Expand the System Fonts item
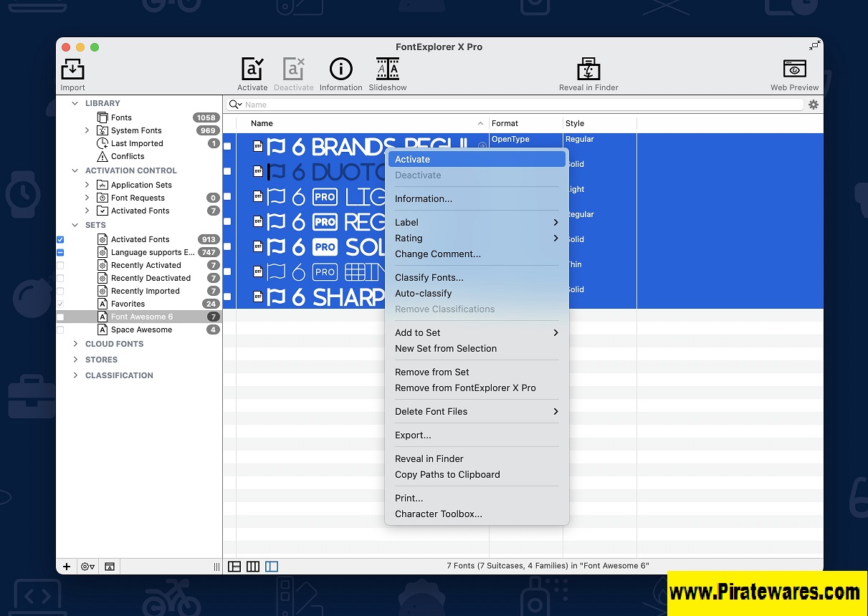The height and width of the screenshot is (616, 868). pos(87,130)
